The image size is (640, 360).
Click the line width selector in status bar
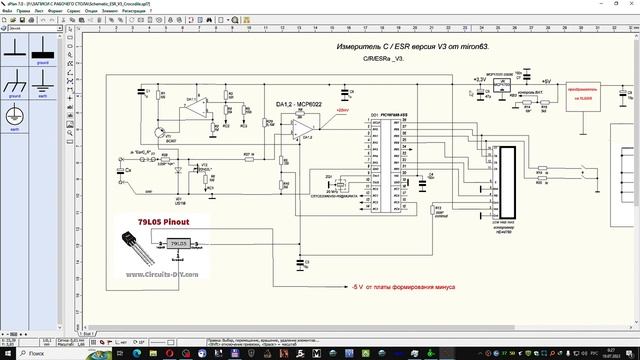pos(161,342)
